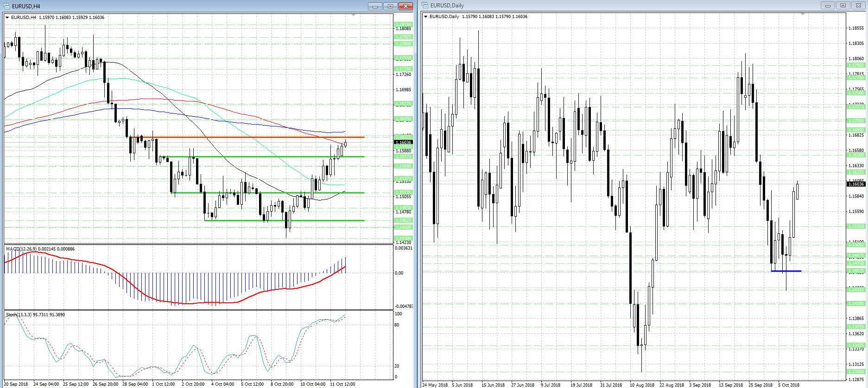Expand the one-click trading arrow on Daily chart

(426, 17)
